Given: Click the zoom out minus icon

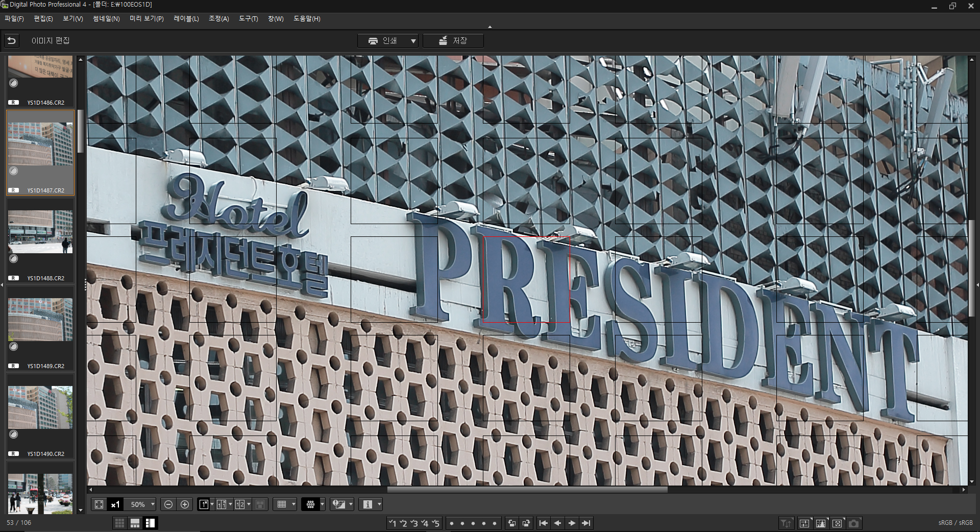Looking at the screenshot, I should coord(168,504).
